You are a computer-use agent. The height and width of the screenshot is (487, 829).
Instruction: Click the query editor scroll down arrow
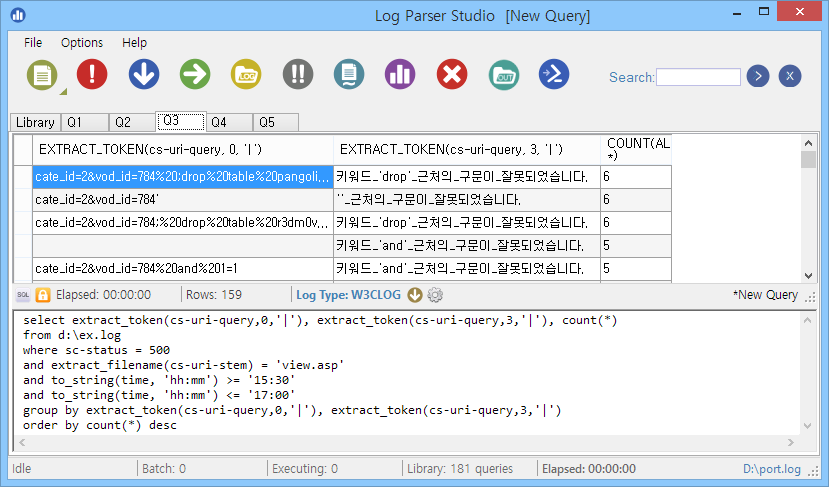[x=807, y=426]
